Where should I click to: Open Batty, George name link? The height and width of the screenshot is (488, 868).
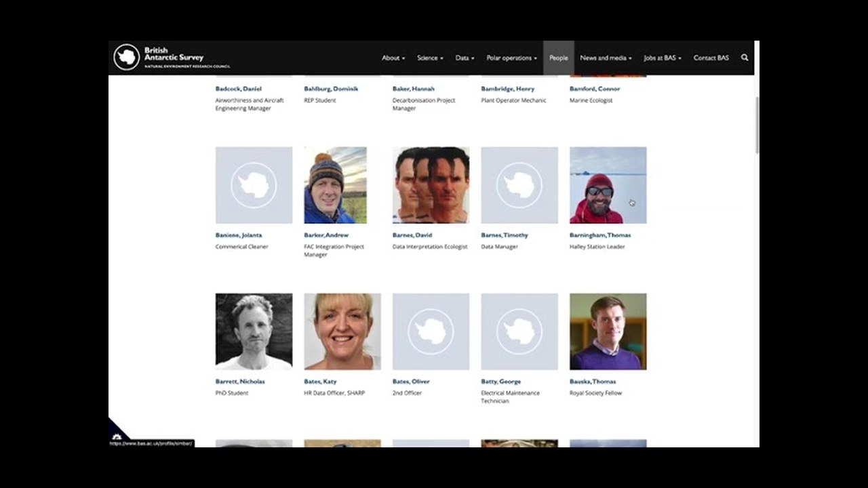point(501,382)
